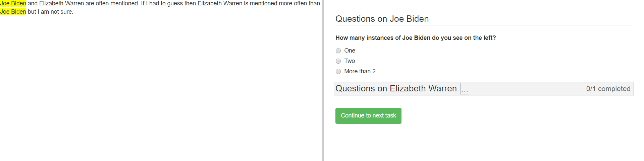Click the vertical divider between the two panels
The height and width of the screenshot is (161, 644).
click(x=323, y=80)
